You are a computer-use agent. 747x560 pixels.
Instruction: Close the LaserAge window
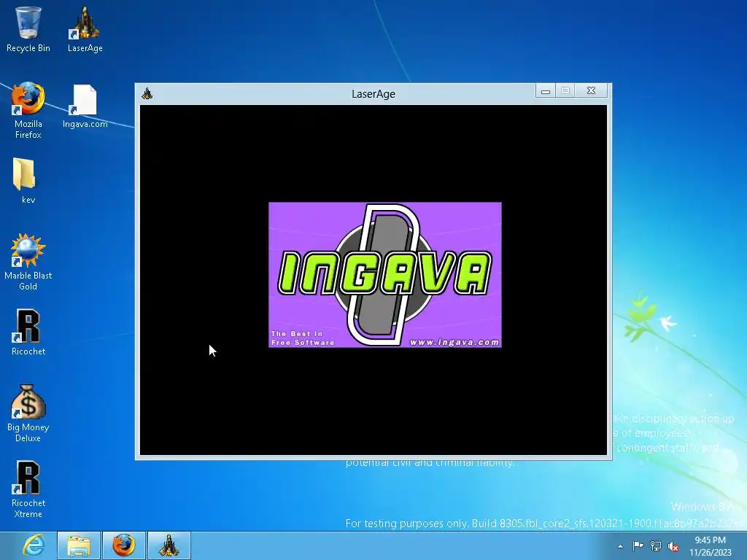pyautogui.click(x=591, y=91)
